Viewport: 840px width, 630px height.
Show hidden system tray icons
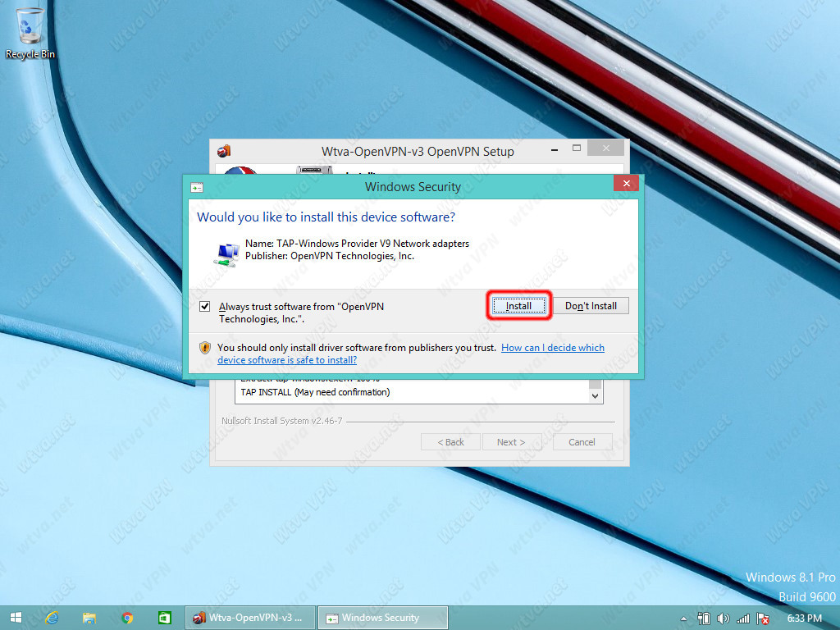click(683, 619)
